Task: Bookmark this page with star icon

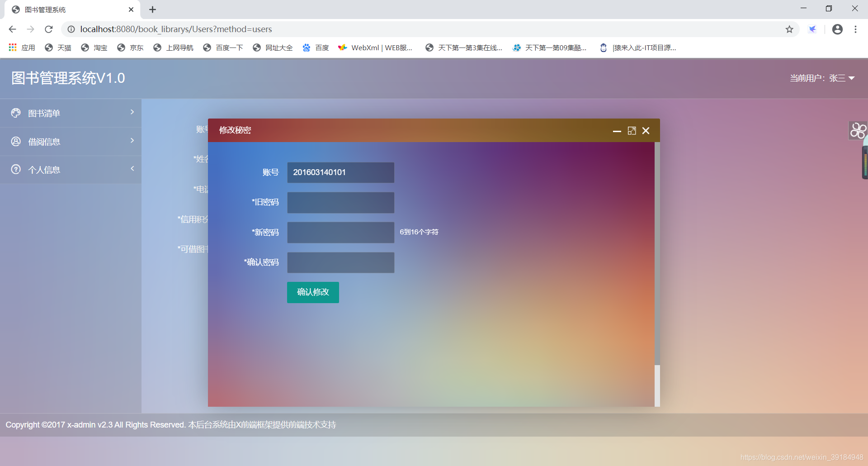Action: pos(789,29)
